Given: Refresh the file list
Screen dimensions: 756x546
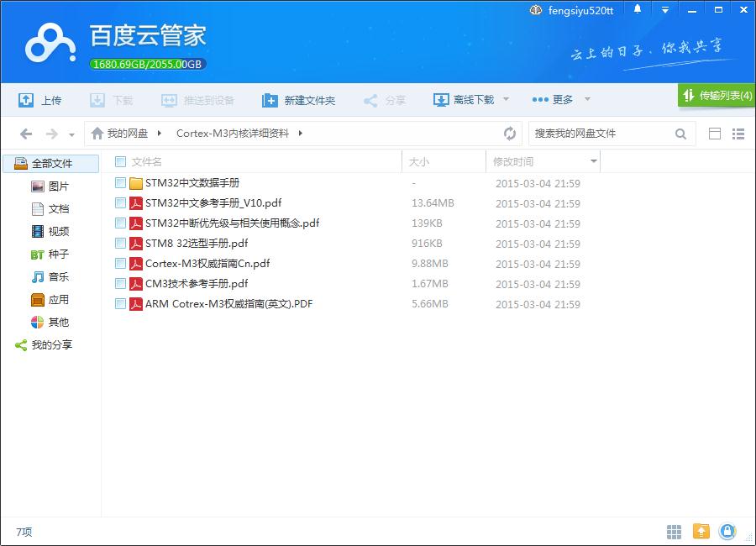Looking at the screenshot, I should tap(510, 133).
